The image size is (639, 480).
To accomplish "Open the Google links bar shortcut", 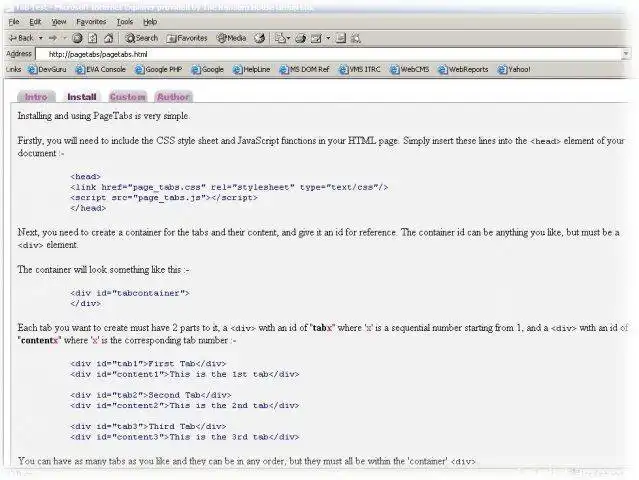I will [x=208, y=70].
